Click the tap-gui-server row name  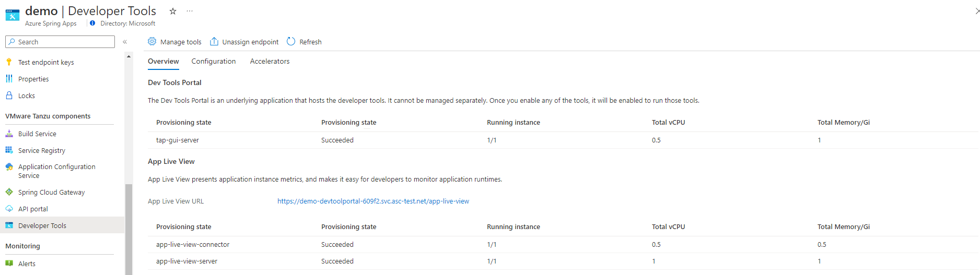tap(177, 140)
